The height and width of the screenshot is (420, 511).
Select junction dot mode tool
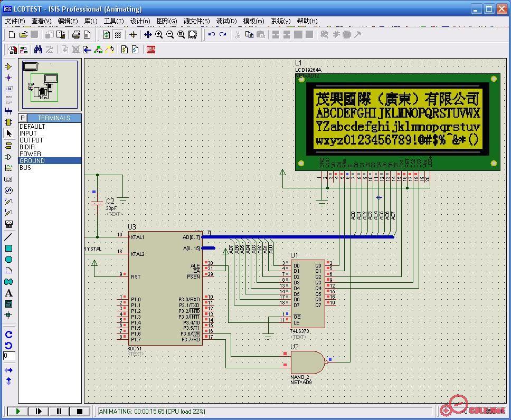point(9,78)
